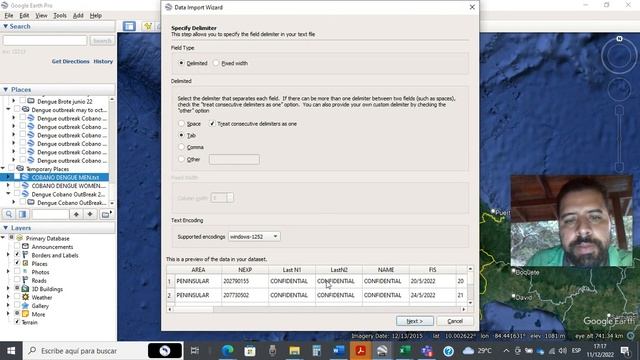Expand the Dengue Brote junio 22 folder
This screenshot has height=360, width=640.
(14, 101)
